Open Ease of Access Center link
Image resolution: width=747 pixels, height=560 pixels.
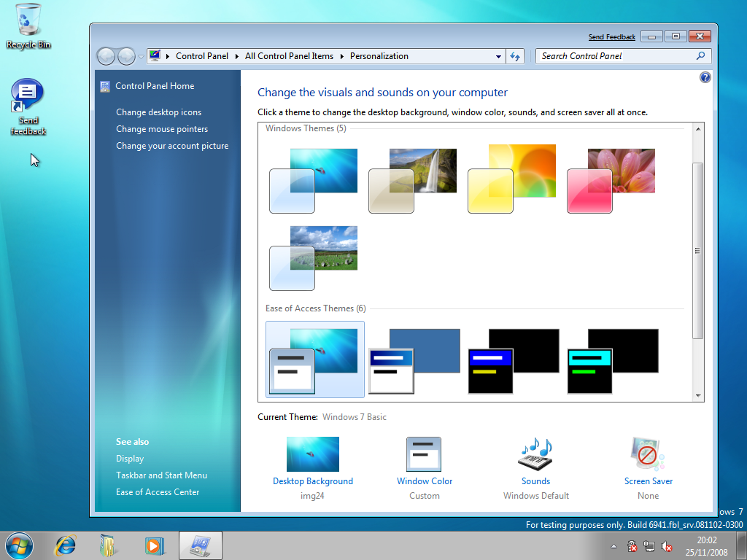tap(158, 492)
